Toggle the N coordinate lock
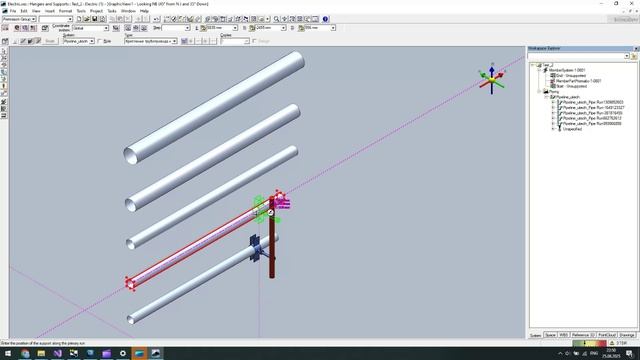This screenshot has width=640, height=360. [x=252, y=28]
